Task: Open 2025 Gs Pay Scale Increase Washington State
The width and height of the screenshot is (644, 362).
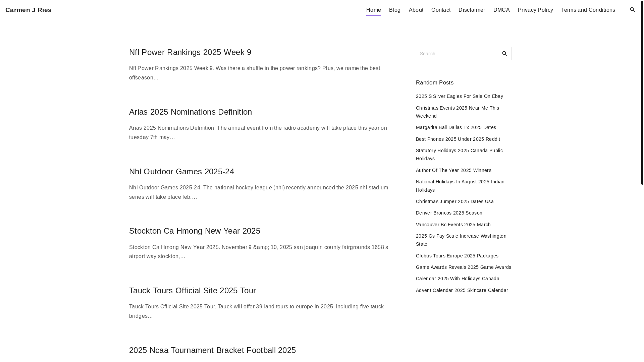Action: tap(461, 240)
